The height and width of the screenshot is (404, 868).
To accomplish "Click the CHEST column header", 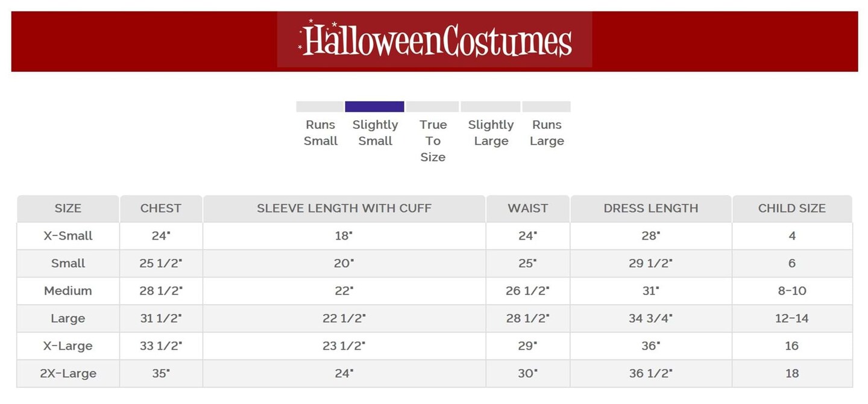I will click(x=161, y=208).
